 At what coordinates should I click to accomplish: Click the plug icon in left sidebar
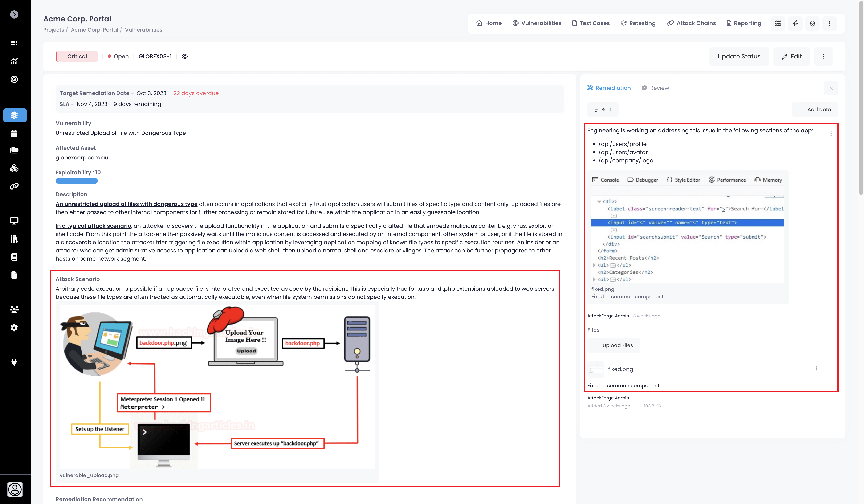[14, 362]
